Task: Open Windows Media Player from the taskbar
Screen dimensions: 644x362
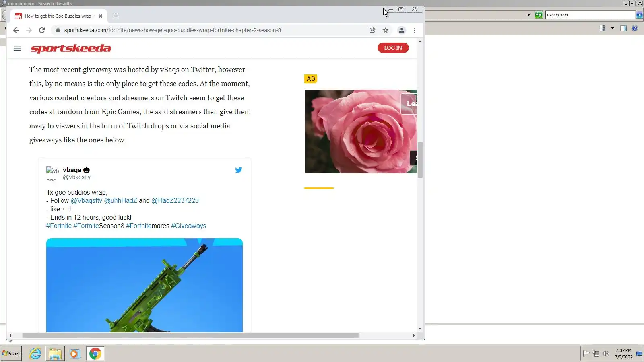Action: [x=74, y=354]
